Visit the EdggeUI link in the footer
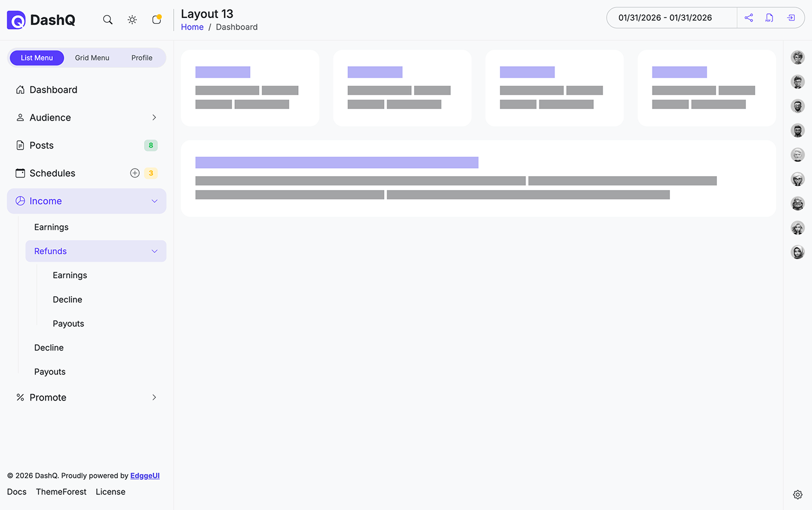 144,475
